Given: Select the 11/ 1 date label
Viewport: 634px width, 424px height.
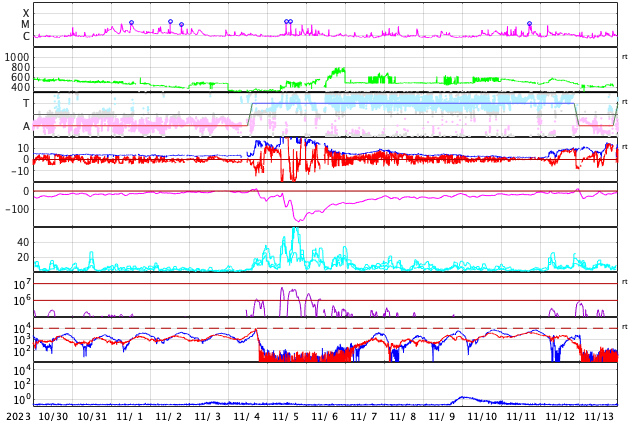Looking at the screenshot, I should (130, 417).
